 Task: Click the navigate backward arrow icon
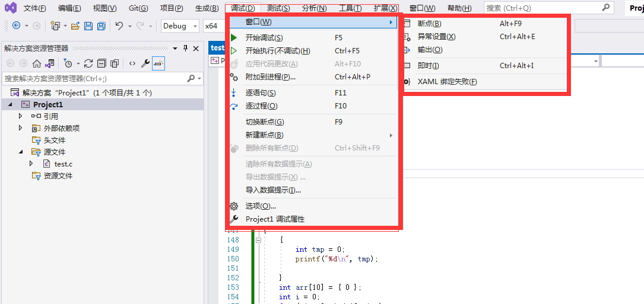pos(17,26)
